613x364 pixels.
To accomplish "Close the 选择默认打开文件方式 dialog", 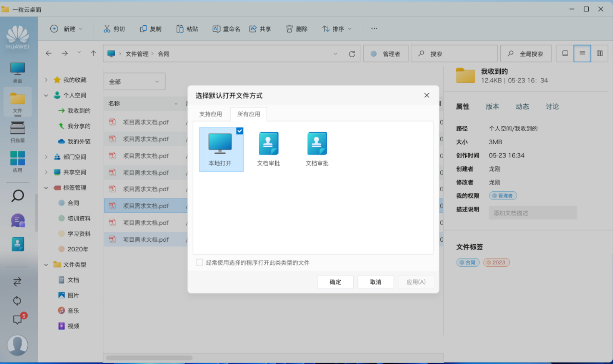I will coord(427,95).
